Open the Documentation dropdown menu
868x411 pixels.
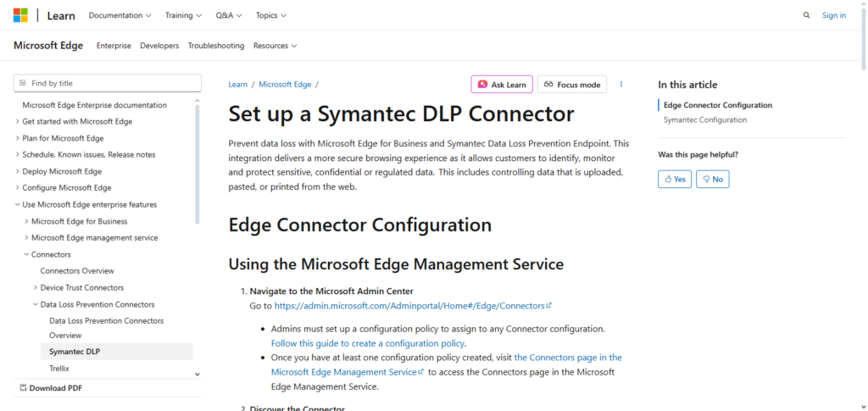[120, 15]
